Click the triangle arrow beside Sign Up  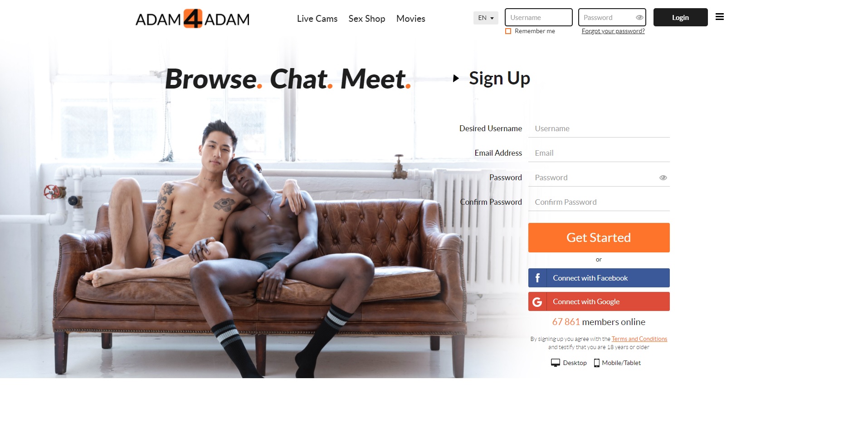tap(456, 78)
